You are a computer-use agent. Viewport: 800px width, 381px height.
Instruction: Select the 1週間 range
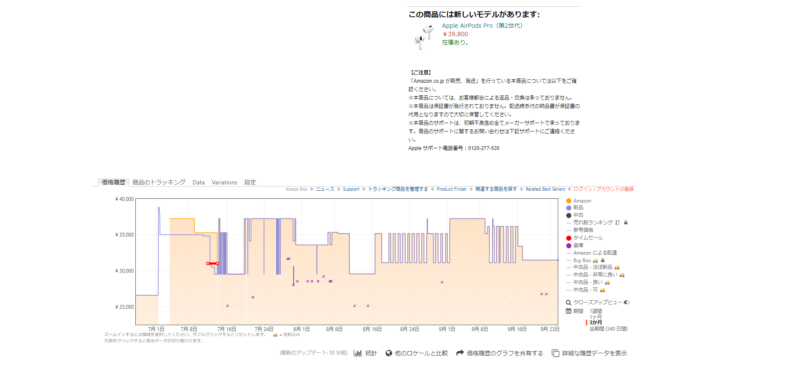pos(596,311)
